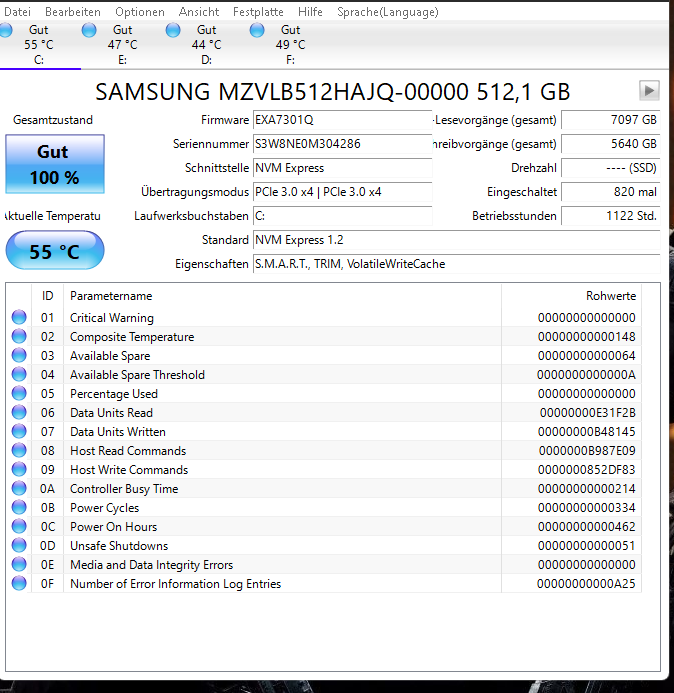The image size is (674, 693).
Task: Click the Schnittstelle field NVM Express
Action: [x=343, y=168]
